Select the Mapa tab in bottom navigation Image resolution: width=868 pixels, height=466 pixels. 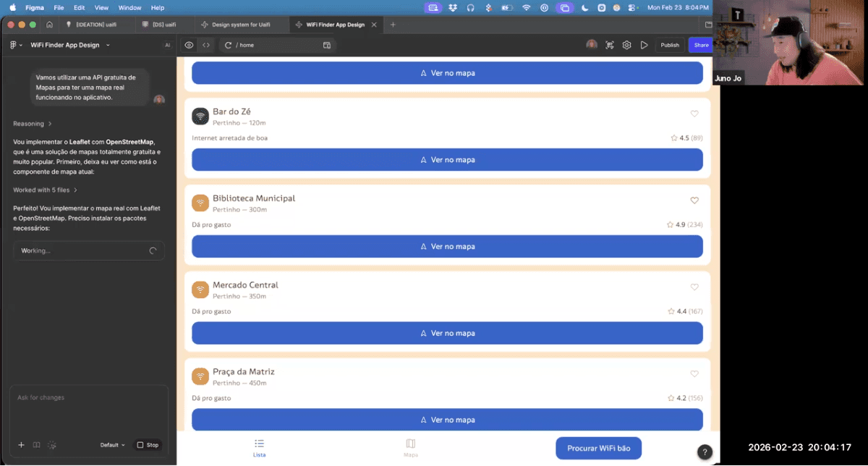tap(410, 448)
